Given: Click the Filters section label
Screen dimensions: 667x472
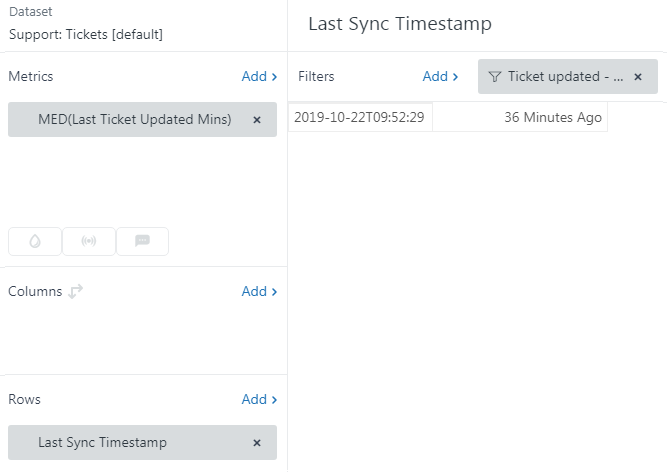Looking at the screenshot, I should (x=316, y=76).
